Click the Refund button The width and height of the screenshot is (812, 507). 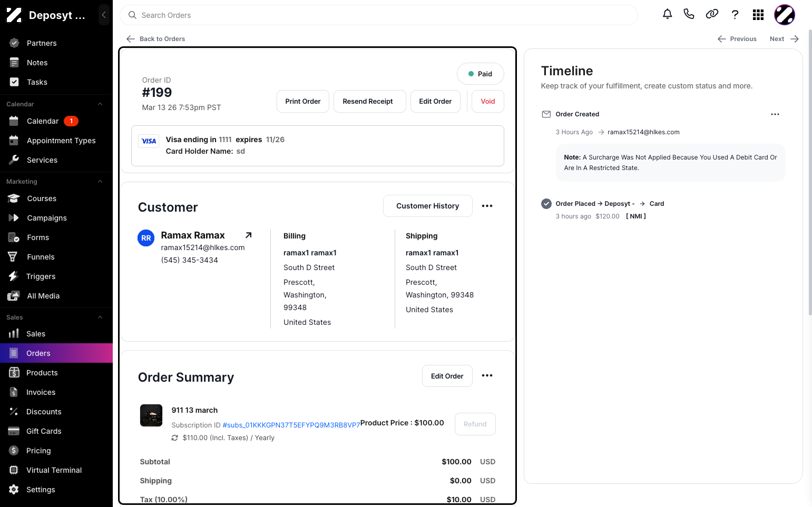click(x=475, y=424)
